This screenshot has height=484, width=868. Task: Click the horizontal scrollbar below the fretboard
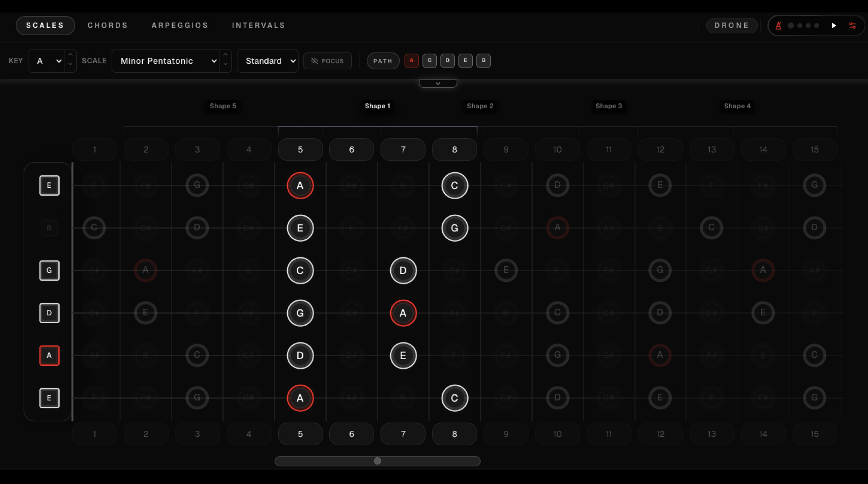point(377,461)
